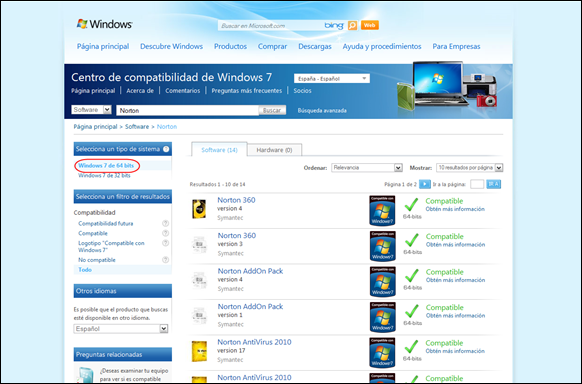Open help icon next to Compatible filter
The width and height of the screenshot is (582, 384).
166,233
